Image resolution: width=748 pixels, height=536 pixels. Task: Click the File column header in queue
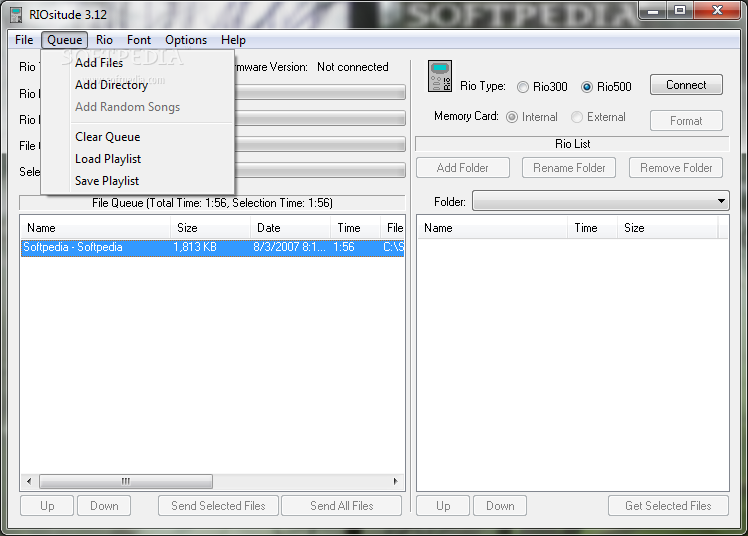point(393,228)
